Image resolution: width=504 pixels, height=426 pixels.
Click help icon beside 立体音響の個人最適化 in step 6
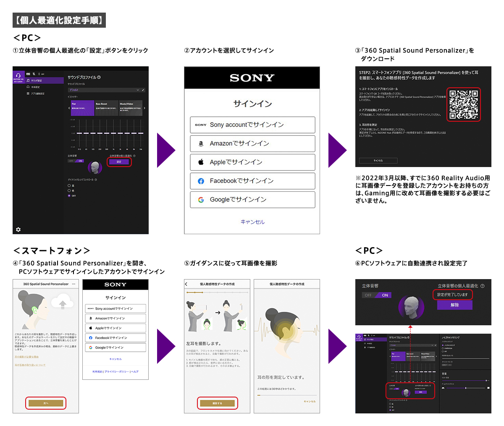482,286
